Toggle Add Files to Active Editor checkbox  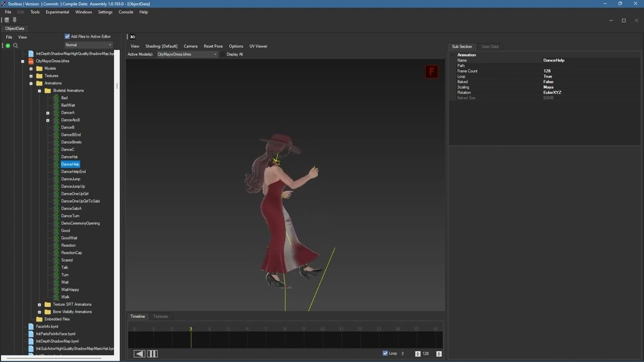67,36
